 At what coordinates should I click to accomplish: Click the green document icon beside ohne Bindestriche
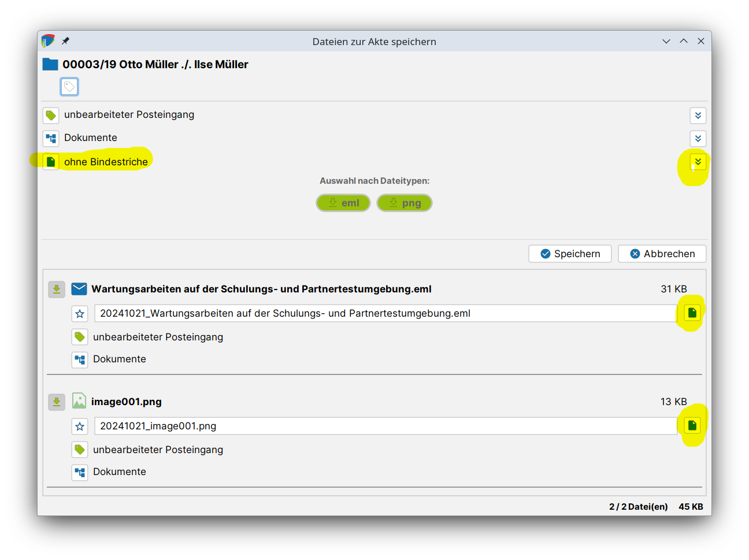click(51, 162)
